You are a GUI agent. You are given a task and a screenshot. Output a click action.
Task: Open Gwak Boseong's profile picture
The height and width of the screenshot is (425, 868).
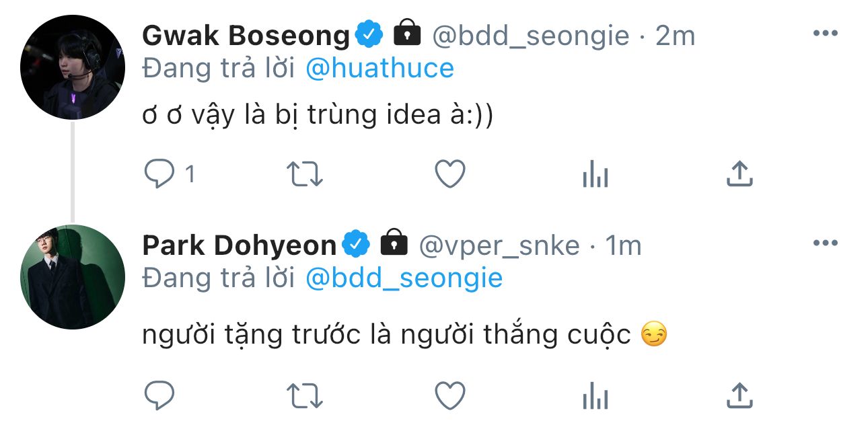click(x=73, y=67)
